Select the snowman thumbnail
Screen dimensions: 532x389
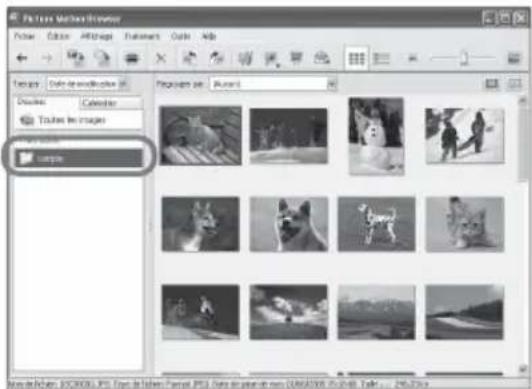pyautogui.click(x=376, y=136)
